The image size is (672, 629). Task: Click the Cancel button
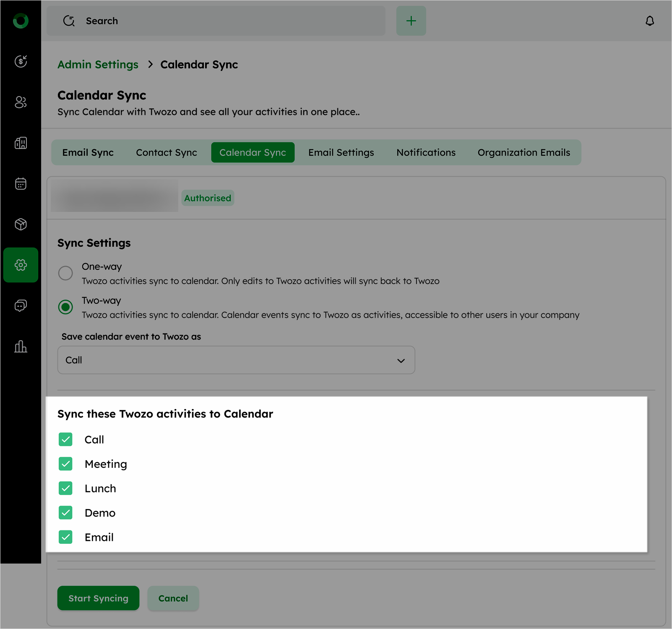pyautogui.click(x=173, y=598)
